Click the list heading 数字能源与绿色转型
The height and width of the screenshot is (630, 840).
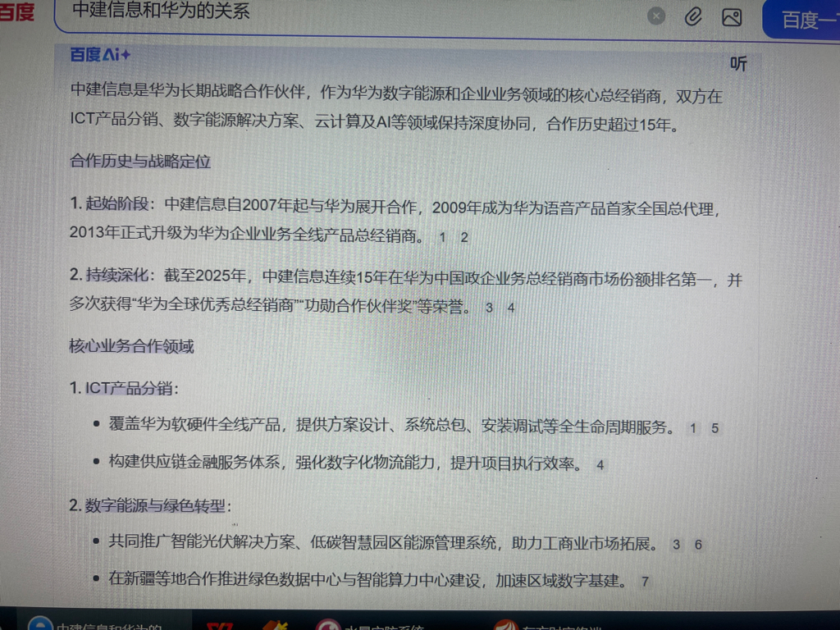155,505
